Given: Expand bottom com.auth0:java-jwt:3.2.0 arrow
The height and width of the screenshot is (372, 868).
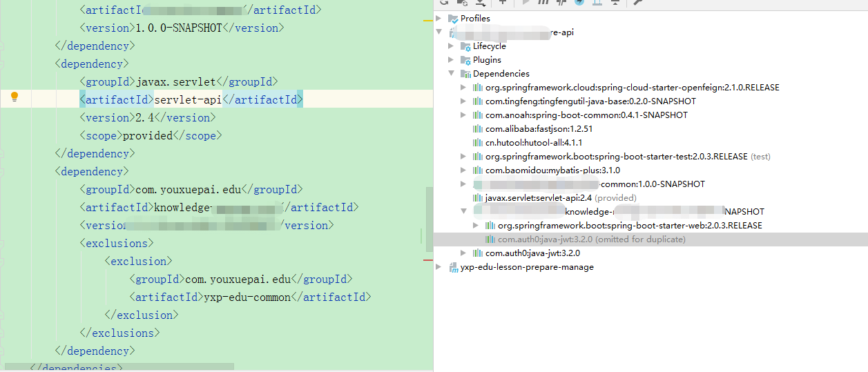Looking at the screenshot, I should click(x=464, y=253).
